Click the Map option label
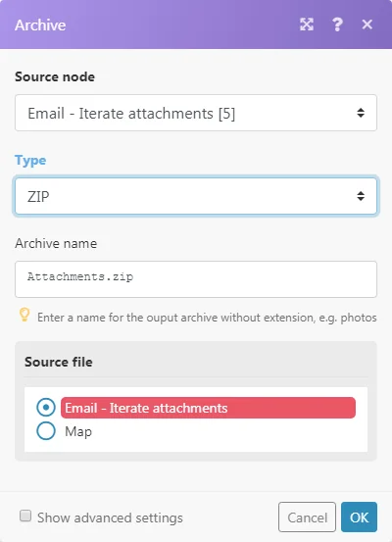 tap(78, 431)
